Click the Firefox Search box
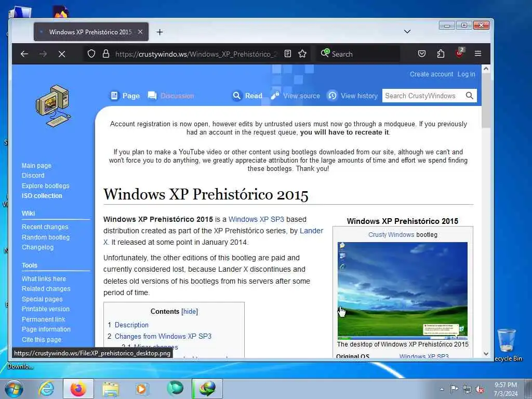The height and width of the screenshot is (399, 532). pos(358,54)
